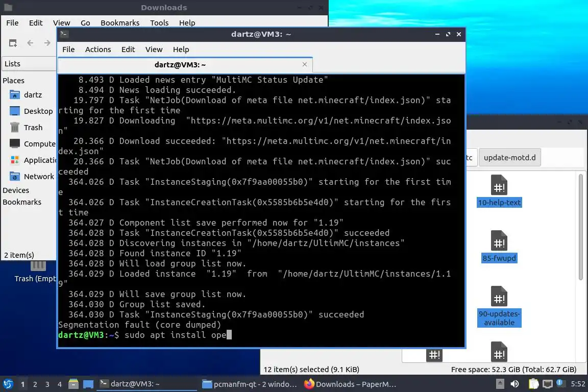Click the new tab icon in Downloads toolbar
Image resolution: width=588 pixels, height=392 pixels.
pos(13,43)
